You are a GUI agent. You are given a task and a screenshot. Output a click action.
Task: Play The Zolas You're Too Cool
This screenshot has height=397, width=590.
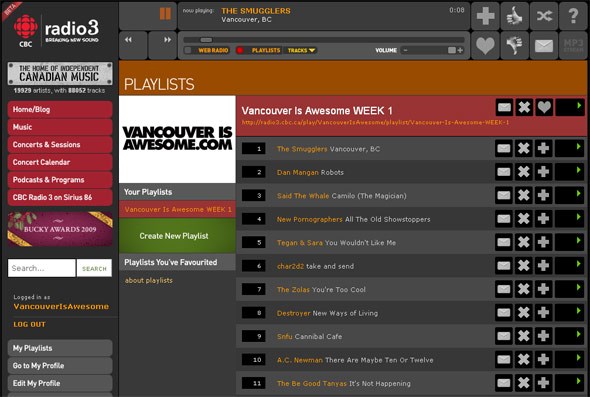point(570,289)
